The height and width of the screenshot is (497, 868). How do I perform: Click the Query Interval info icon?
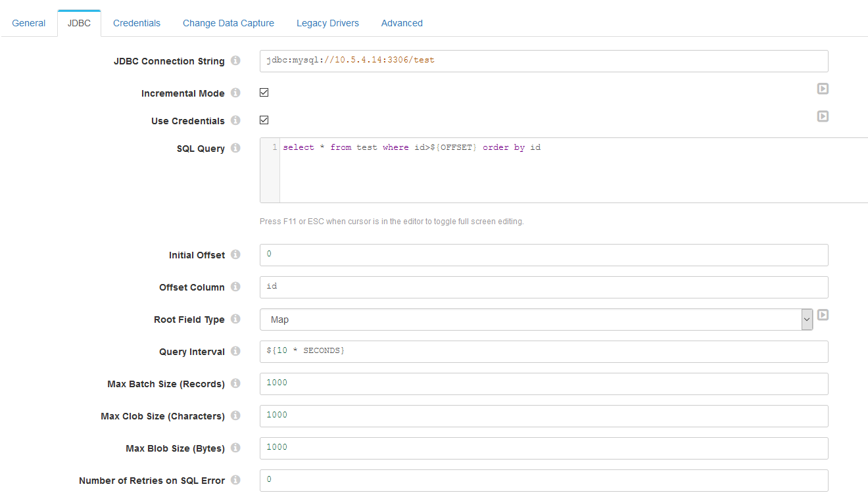(x=235, y=352)
